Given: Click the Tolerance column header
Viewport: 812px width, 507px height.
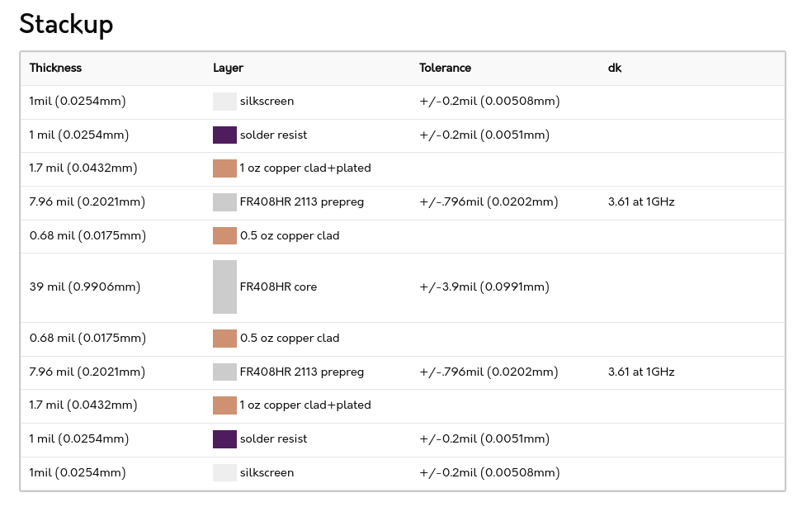Looking at the screenshot, I should click(445, 68).
